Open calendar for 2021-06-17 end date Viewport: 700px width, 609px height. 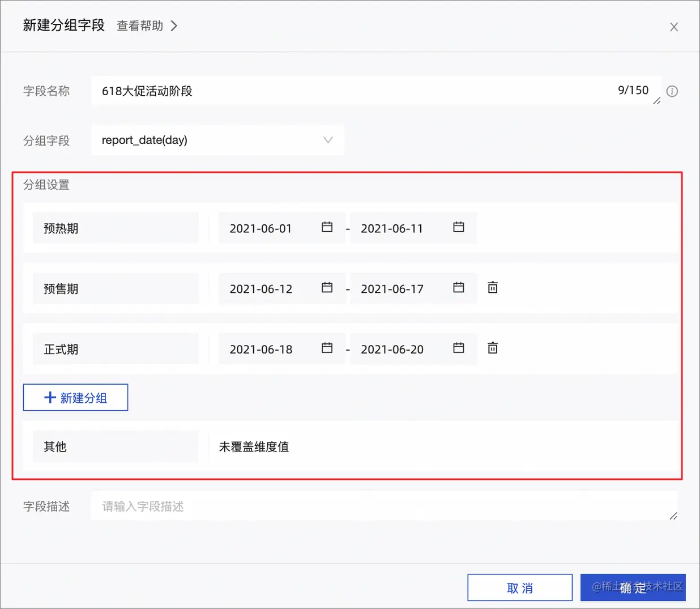coord(459,287)
